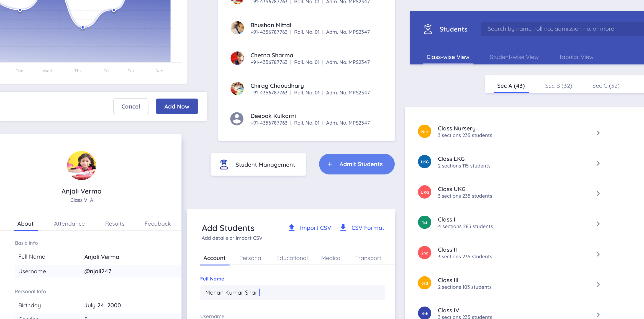Viewport: 644px width, 319px height.
Task: Click the Students graduate icon in header
Action: [x=428, y=29]
